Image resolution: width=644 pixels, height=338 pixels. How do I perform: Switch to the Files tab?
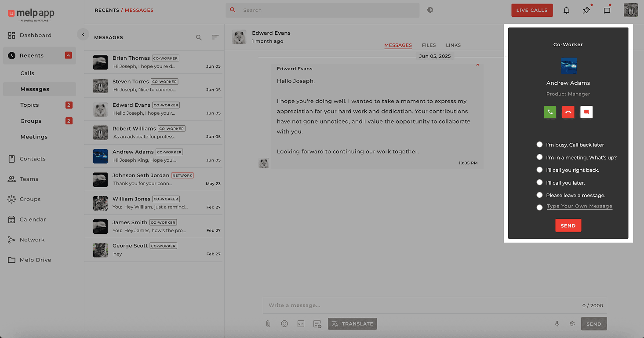pyautogui.click(x=429, y=45)
